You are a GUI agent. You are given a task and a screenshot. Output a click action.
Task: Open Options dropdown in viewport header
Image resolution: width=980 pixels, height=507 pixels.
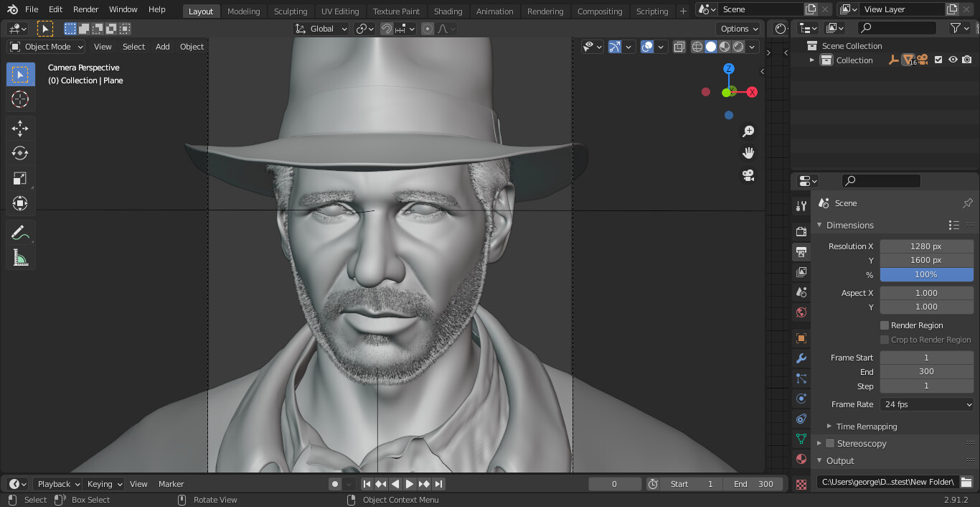(x=738, y=29)
